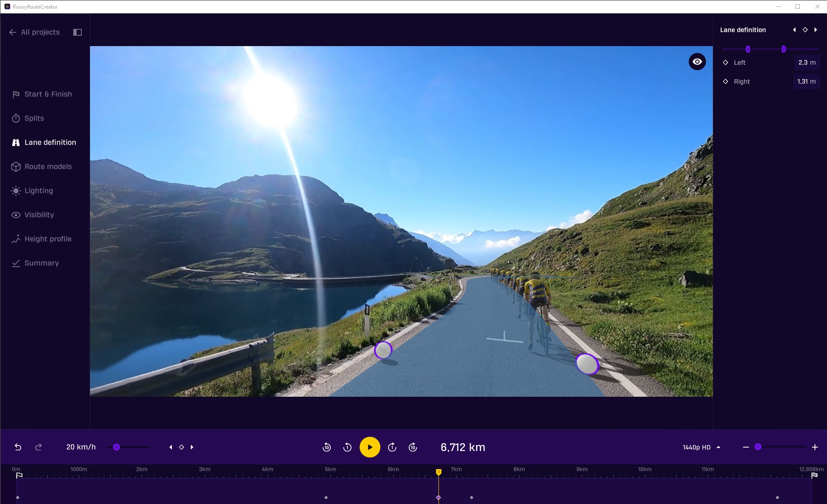Go to next Lane definition keyframe
This screenshot has height=504, width=827.
(815, 30)
